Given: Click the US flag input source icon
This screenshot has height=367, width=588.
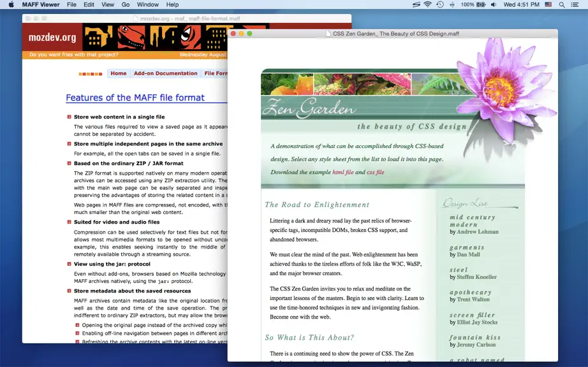Looking at the screenshot, I should pos(548,4).
